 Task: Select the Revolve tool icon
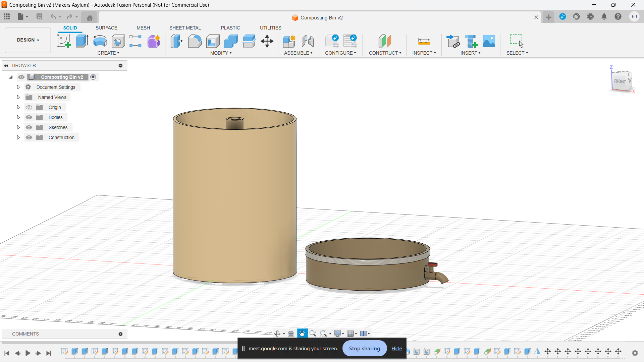100,41
